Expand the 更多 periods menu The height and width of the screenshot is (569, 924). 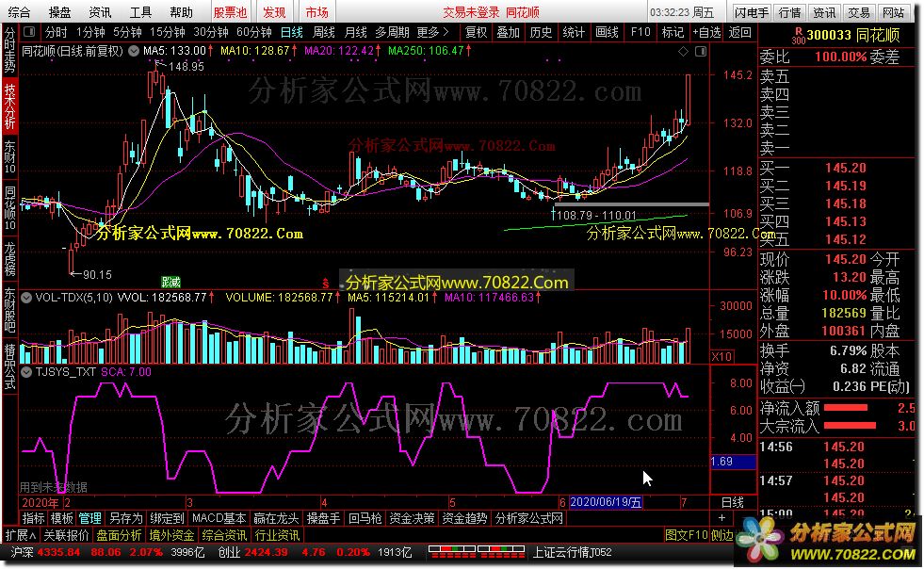432,32
